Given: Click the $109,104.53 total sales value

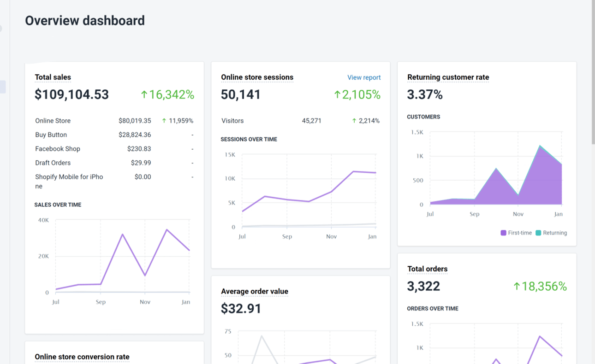Looking at the screenshot, I should coord(72,94).
